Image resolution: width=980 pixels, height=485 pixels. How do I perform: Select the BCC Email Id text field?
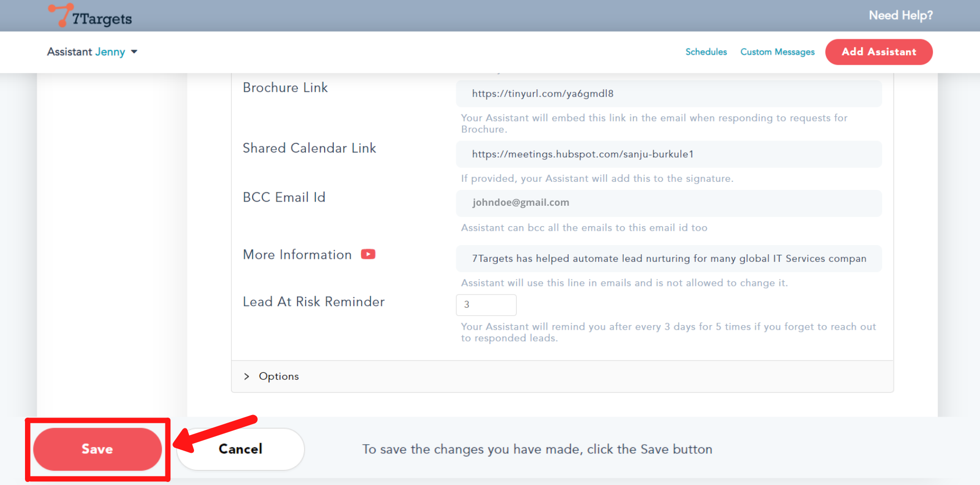669,203
